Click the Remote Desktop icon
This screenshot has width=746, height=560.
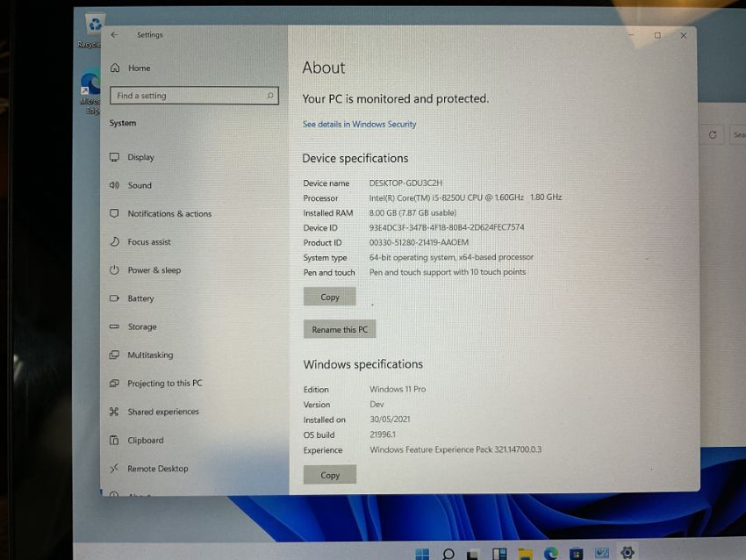coord(114,469)
